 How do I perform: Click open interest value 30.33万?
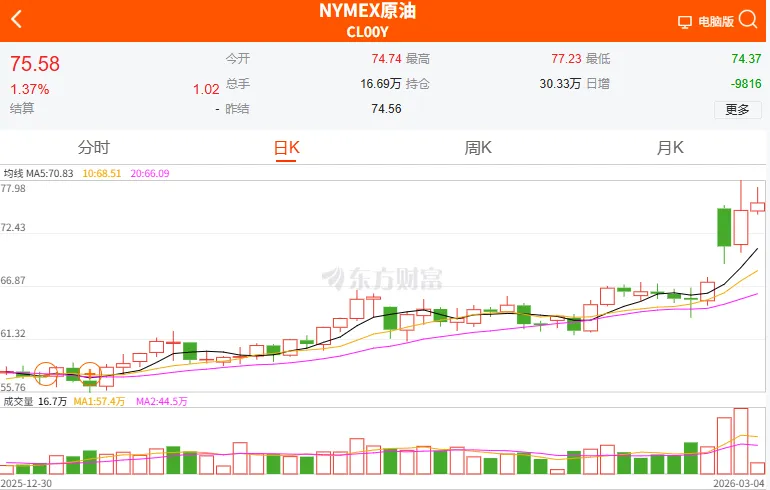(x=560, y=84)
